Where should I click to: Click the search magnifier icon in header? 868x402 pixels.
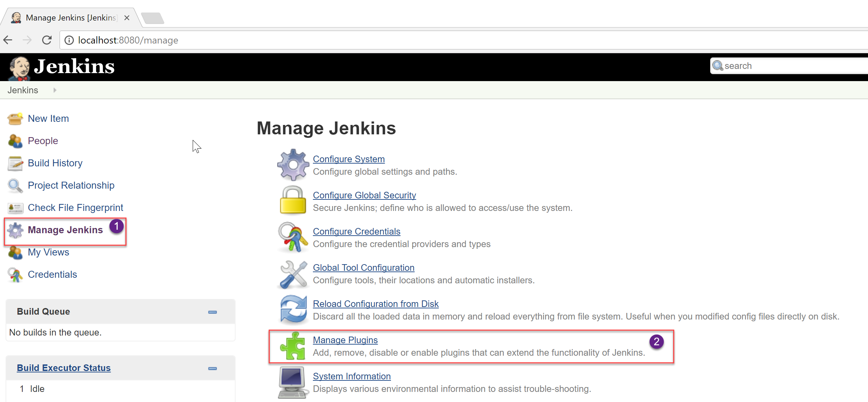[717, 65]
